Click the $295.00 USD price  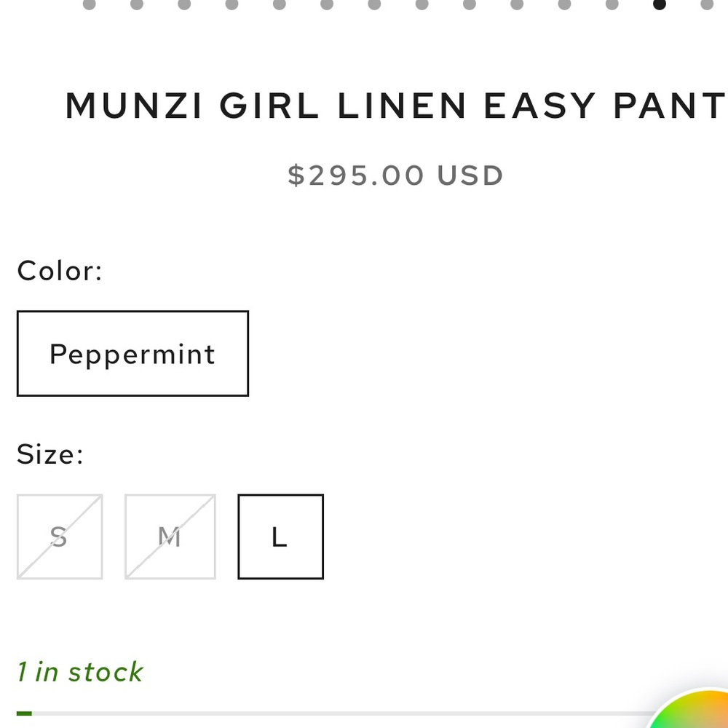coord(397,175)
